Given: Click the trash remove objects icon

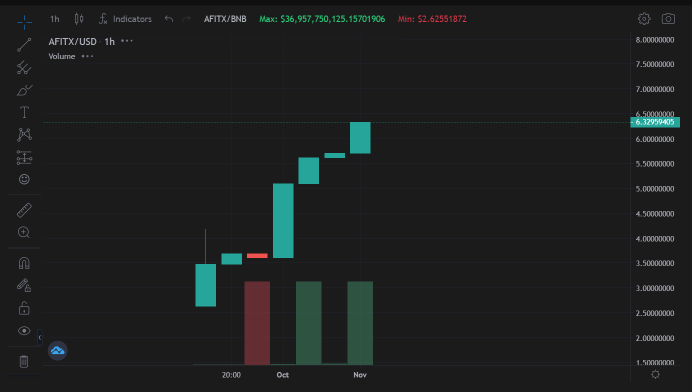Looking at the screenshot, I should coord(24,362).
